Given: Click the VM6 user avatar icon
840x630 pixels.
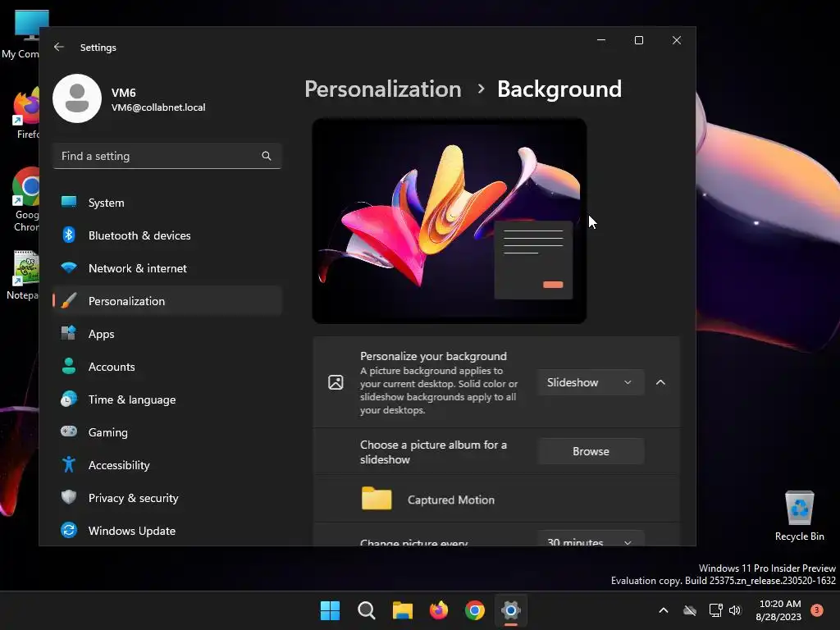Looking at the screenshot, I should click(x=77, y=98).
